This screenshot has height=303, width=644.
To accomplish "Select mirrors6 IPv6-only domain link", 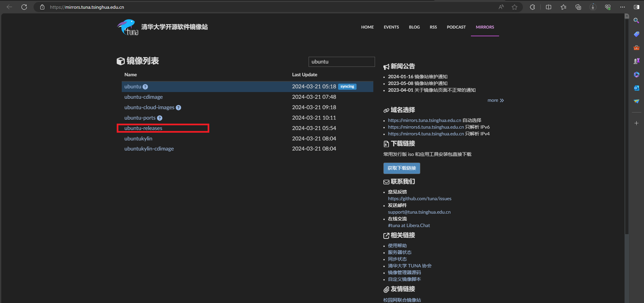I will click(426, 127).
